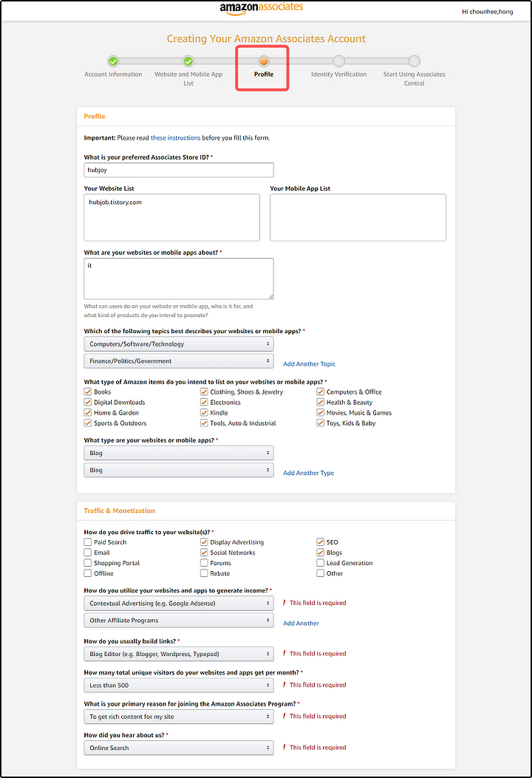Open the Online Search dropdown
Image resolution: width=532 pixels, height=778 pixels.
179,748
